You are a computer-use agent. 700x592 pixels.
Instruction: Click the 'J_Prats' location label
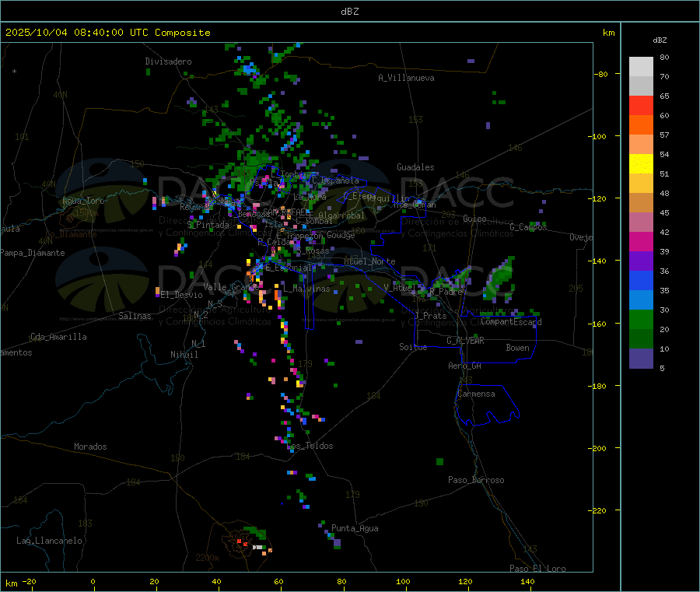[430, 316]
